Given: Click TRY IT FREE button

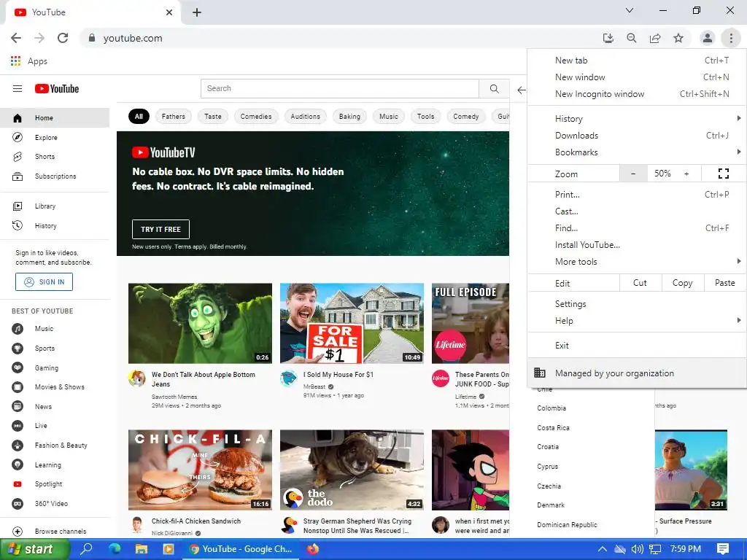Looking at the screenshot, I should pyautogui.click(x=160, y=230).
